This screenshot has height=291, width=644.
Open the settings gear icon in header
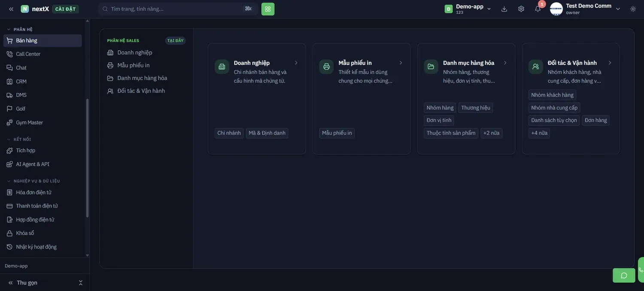click(521, 9)
